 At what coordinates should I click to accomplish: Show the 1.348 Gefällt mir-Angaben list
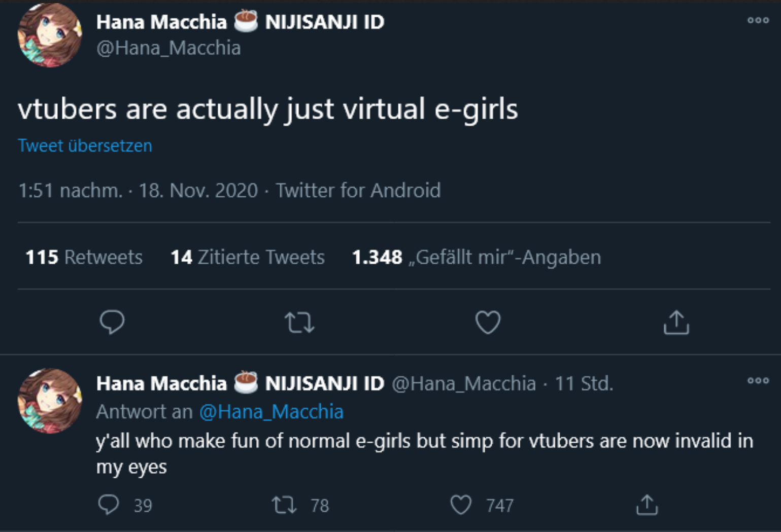pyautogui.click(x=477, y=257)
